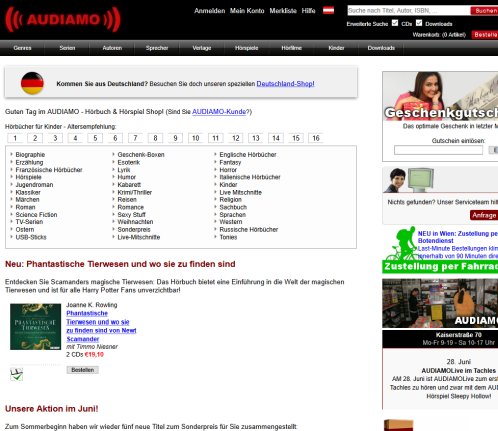Open the Phantastische Tierwesen cover image
Image resolution: width=498 pixels, height=431 pixels.
pyautogui.click(x=35, y=326)
